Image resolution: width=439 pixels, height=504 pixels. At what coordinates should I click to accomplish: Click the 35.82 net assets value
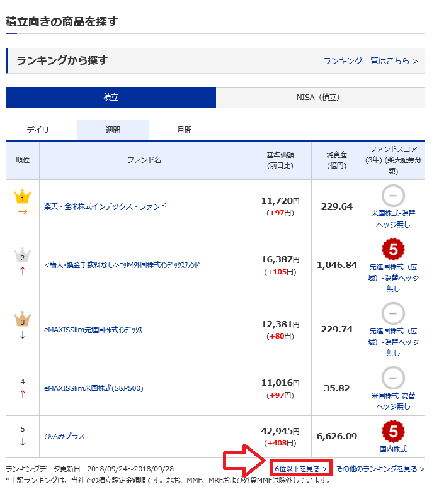pos(337,388)
